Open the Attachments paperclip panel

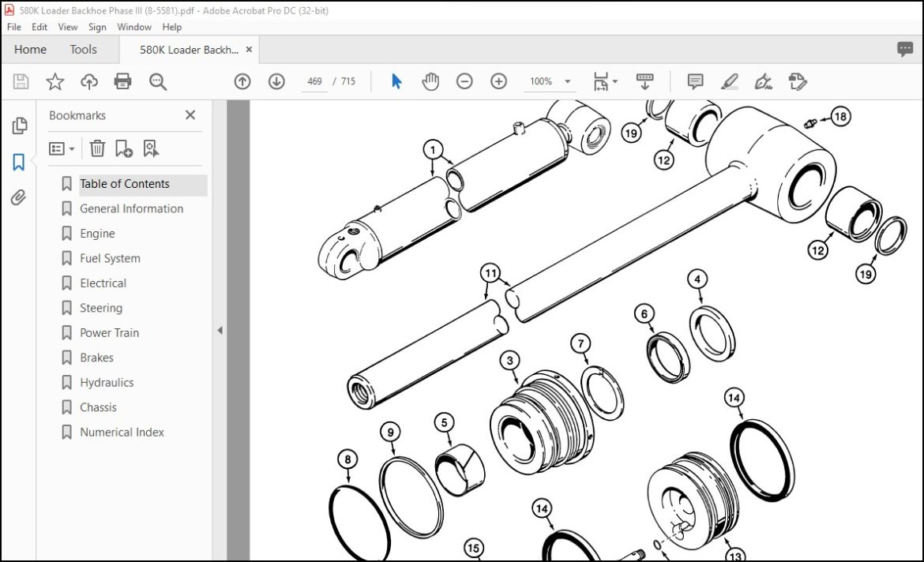click(x=19, y=197)
